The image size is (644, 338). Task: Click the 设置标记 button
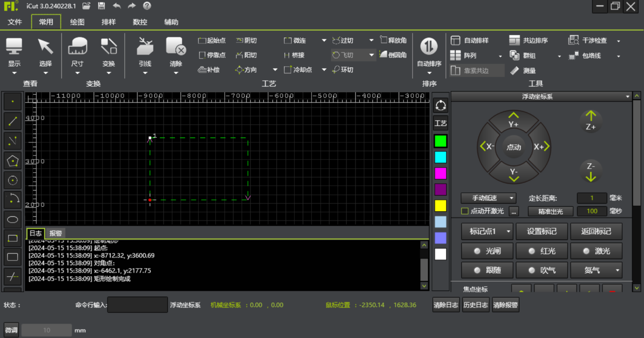pyautogui.click(x=542, y=231)
